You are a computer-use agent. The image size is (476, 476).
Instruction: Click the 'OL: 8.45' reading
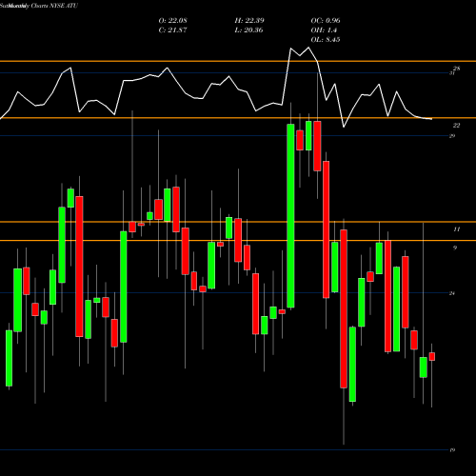pyautogui.click(x=326, y=40)
